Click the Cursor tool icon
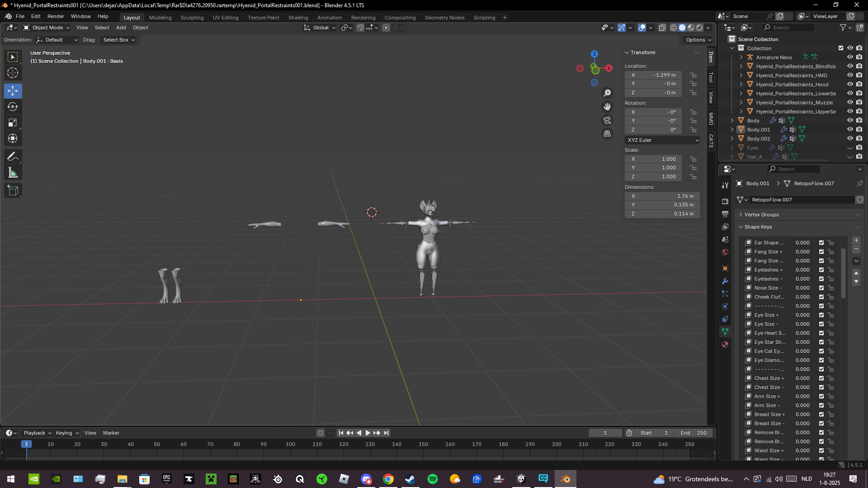868x488 pixels. point(13,73)
